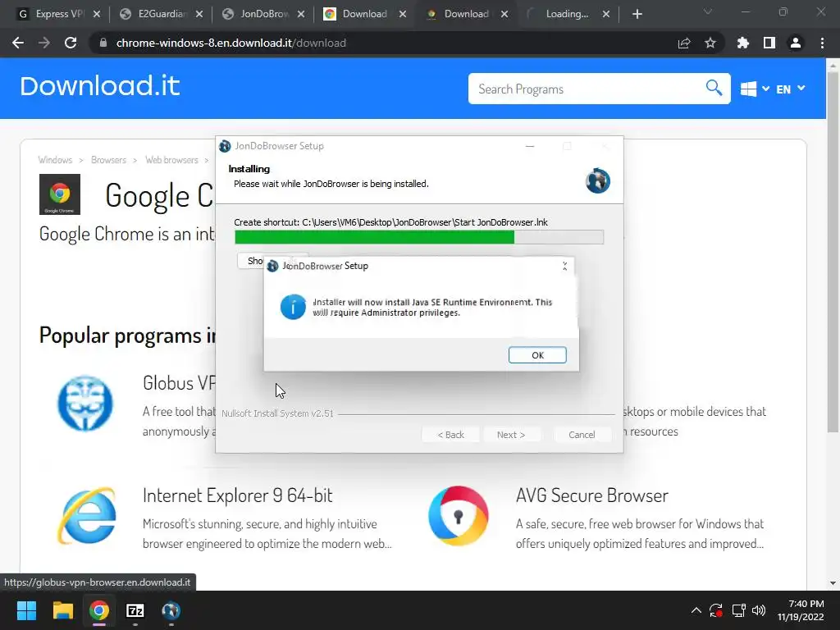
Task: Click Cancel in the JonDoBrowser installer
Action: (582, 435)
